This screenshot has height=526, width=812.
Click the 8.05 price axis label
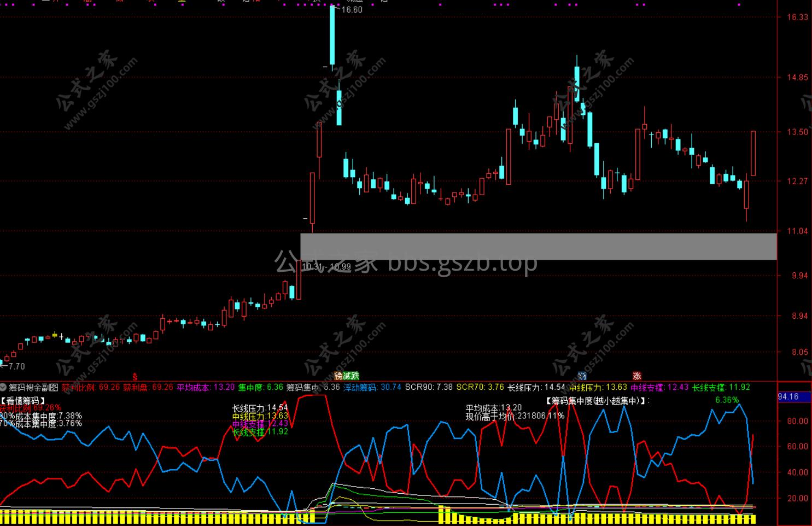click(x=799, y=352)
